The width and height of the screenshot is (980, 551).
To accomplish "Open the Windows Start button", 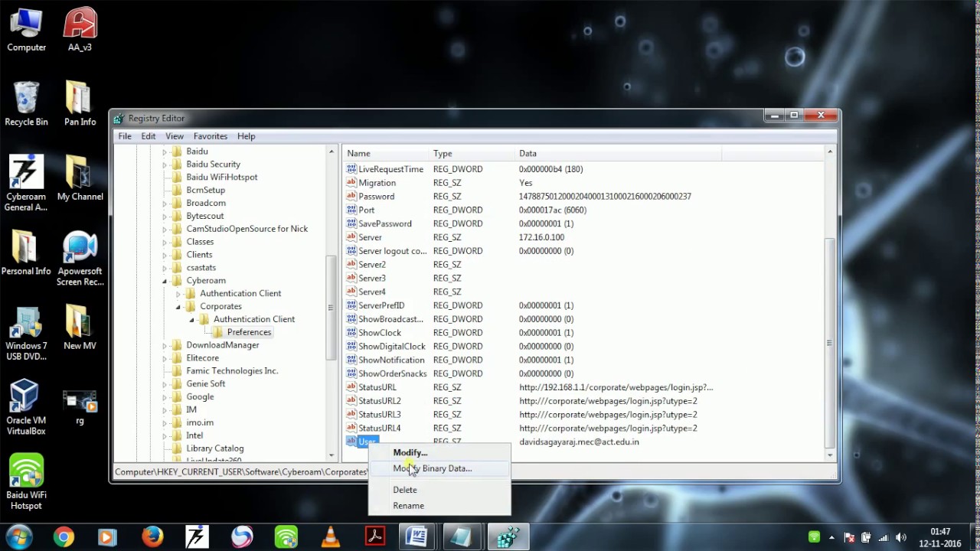I will 18,536.
